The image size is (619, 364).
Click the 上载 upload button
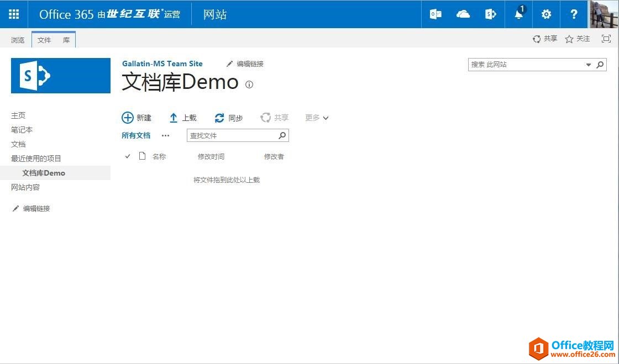click(x=183, y=118)
